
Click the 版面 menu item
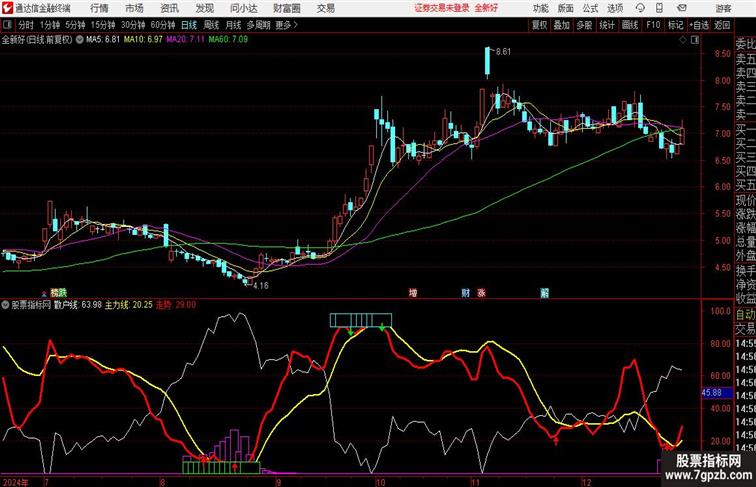[x=565, y=8]
